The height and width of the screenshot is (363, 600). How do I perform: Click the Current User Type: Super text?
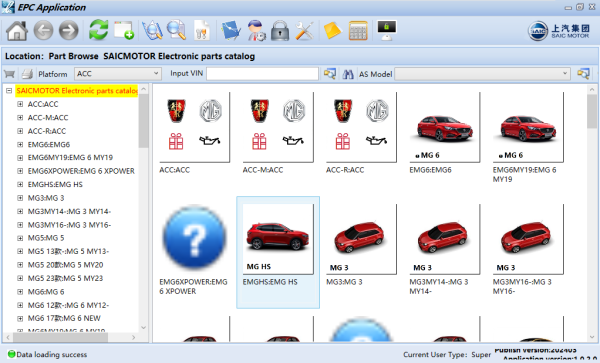point(447,355)
